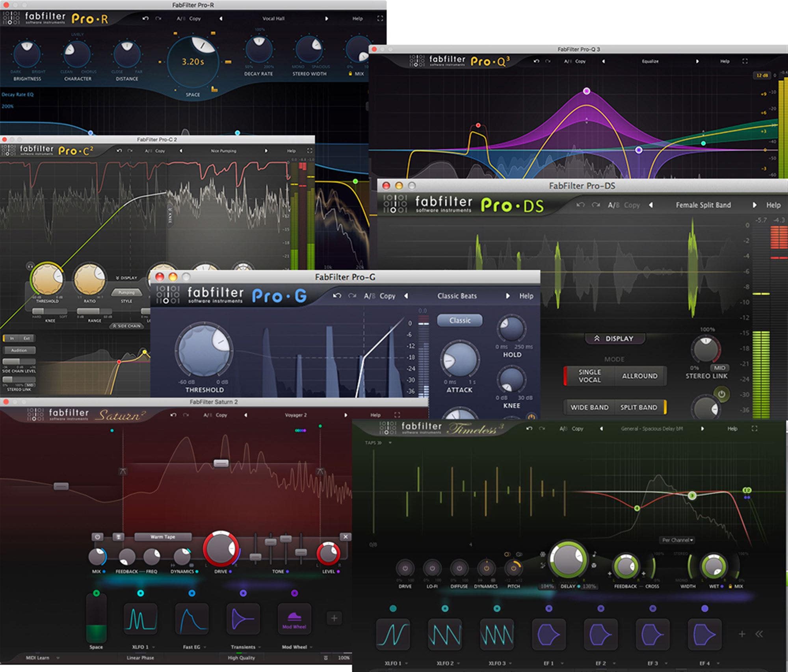
Task: Open Help menu in Pro-Q 3
Action: 725,61
